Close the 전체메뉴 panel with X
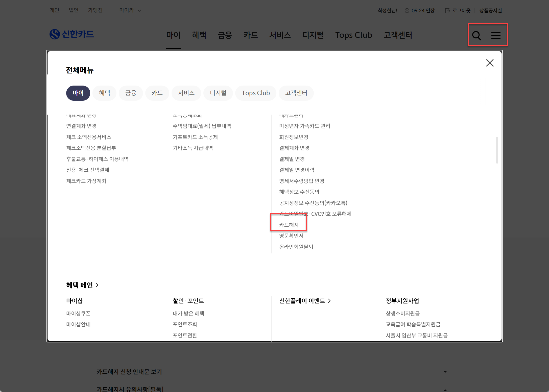Screen dimensions: 549x392 (x=490, y=63)
